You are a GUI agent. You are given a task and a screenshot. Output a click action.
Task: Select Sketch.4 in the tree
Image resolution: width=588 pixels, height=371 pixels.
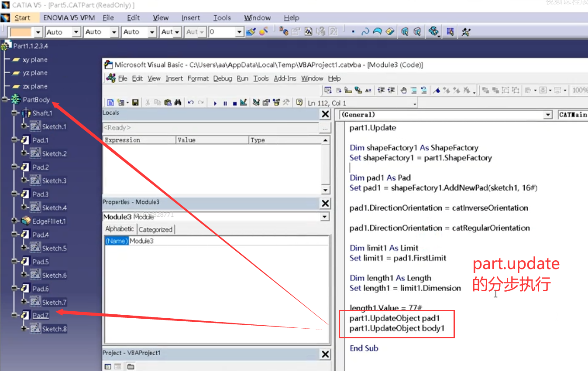coord(54,208)
